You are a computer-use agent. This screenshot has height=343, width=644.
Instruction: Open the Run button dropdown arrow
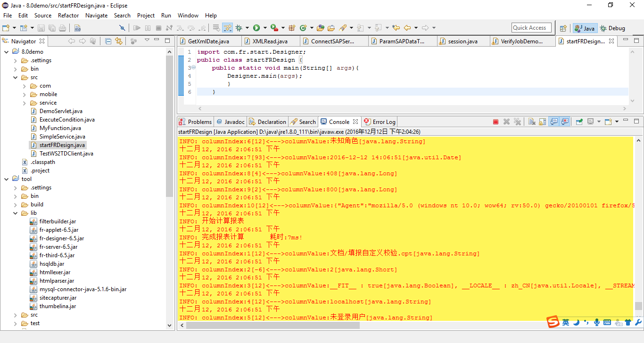coord(265,28)
